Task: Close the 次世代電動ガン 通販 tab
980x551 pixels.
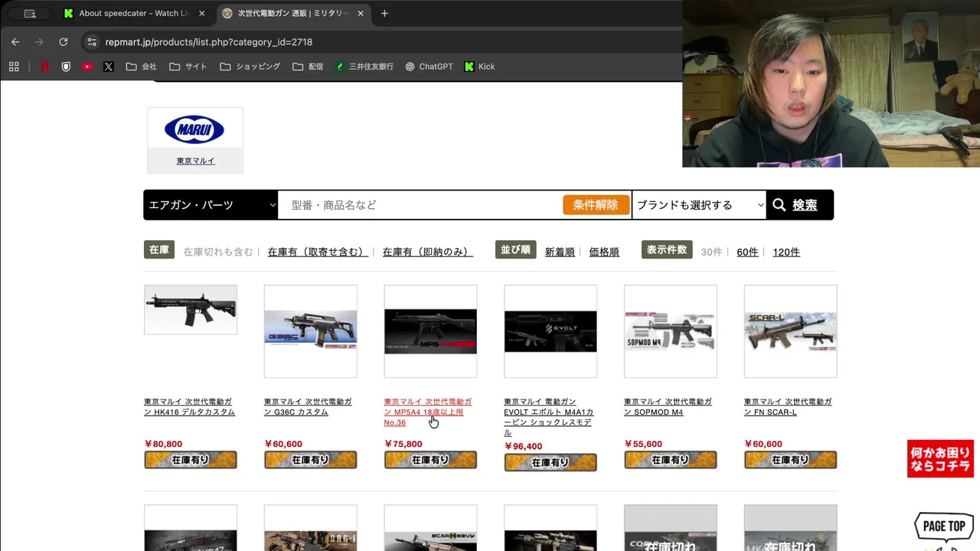Action: (361, 13)
